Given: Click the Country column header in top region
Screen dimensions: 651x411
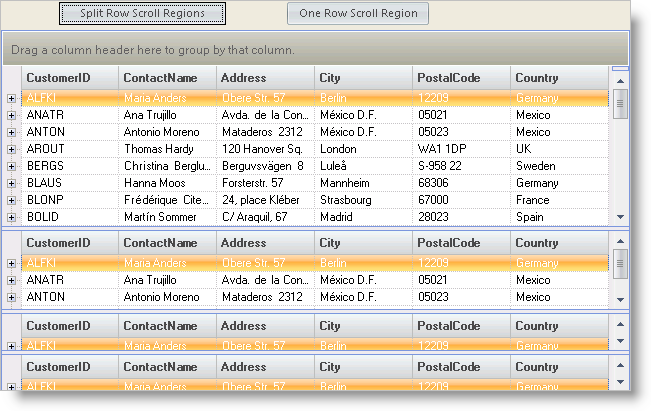Looking at the screenshot, I should pyautogui.click(x=558, y=77).
